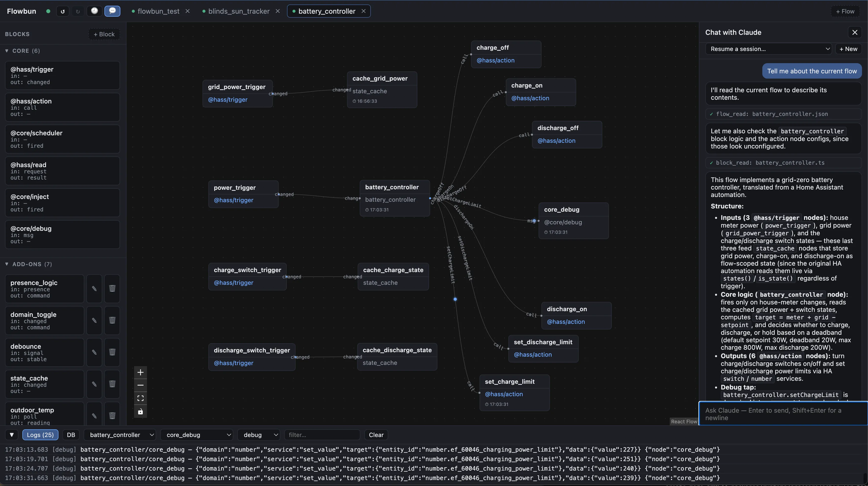The image size is (868, 486).
Task: Delete the state_cache add-on trash icon
Action: [112, 384]
